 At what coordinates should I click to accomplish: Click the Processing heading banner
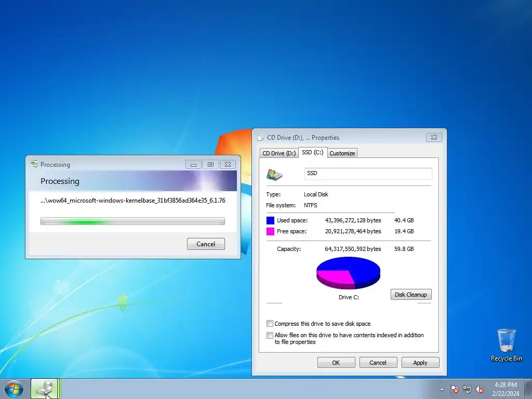[132, 181]
